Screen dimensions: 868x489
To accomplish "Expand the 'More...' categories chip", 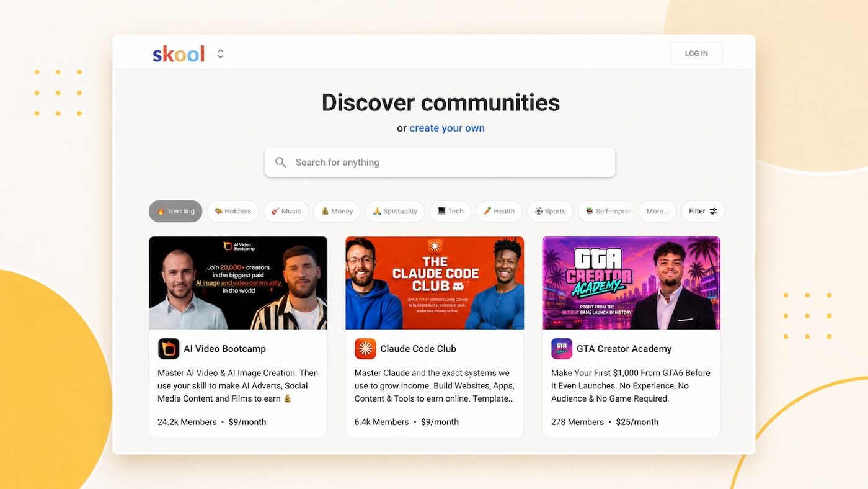I will point(657,211).
